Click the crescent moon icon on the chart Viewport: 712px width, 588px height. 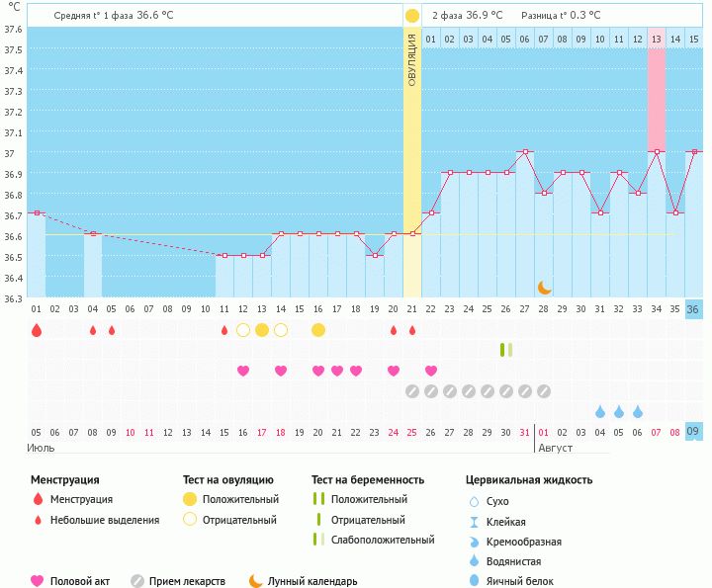(x=544, y=288)
